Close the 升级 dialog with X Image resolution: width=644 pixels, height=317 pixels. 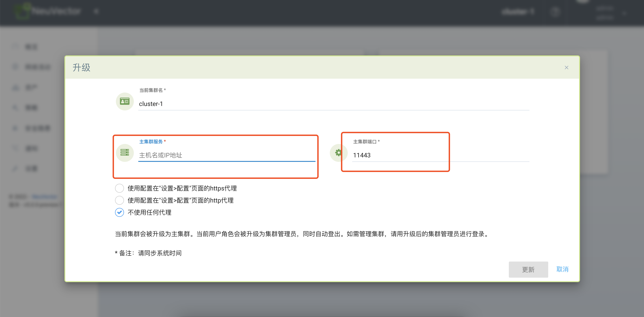tap(566, 68)
